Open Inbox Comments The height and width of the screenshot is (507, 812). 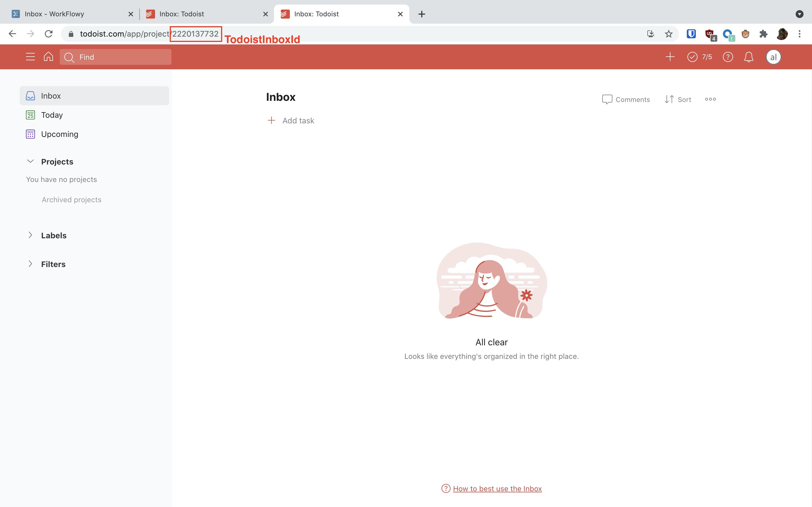(x=626, y=99)
